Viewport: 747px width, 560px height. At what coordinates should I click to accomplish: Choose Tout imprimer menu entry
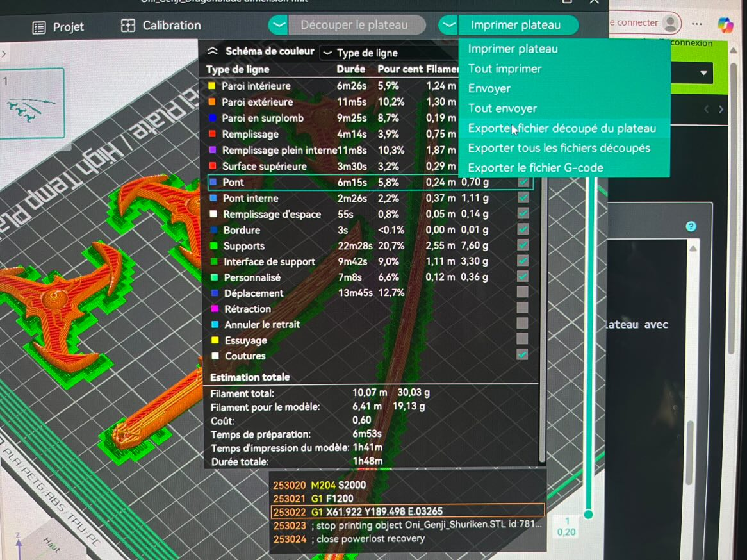point(505,69)
